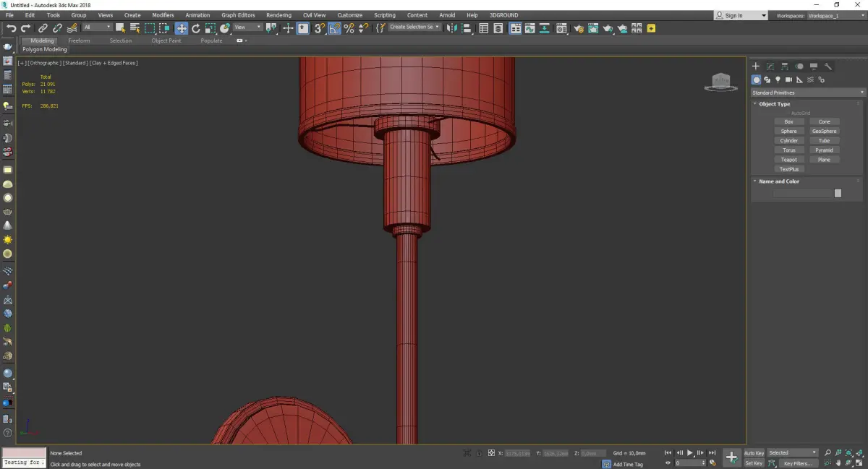Click the Undo arrow in main toolbar
868x469 pixels.
11,28
